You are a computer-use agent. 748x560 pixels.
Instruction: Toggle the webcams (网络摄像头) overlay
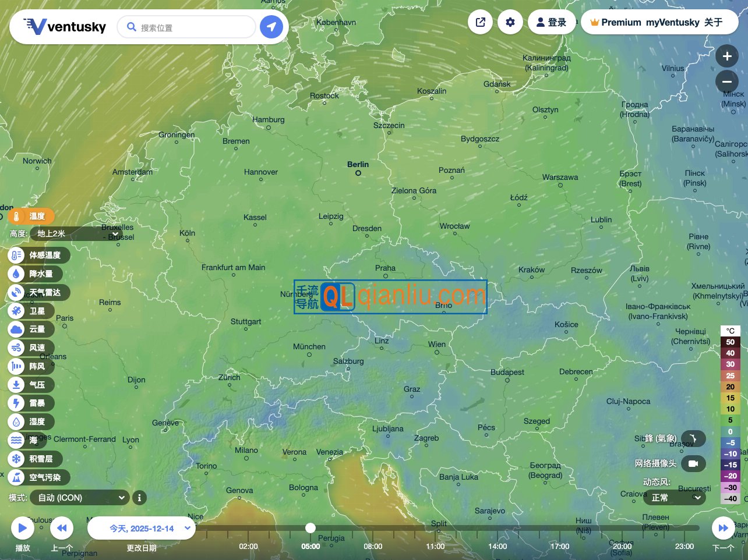pos(693,463)
